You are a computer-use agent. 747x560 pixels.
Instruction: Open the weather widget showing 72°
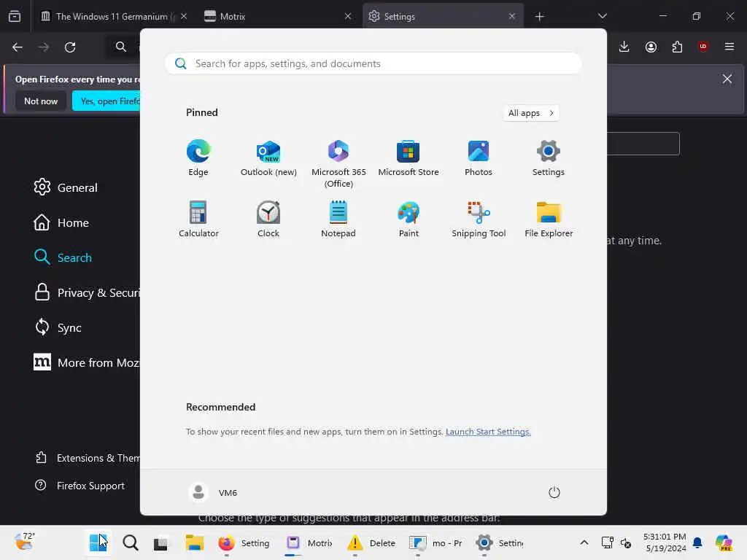tap(25, 542)
